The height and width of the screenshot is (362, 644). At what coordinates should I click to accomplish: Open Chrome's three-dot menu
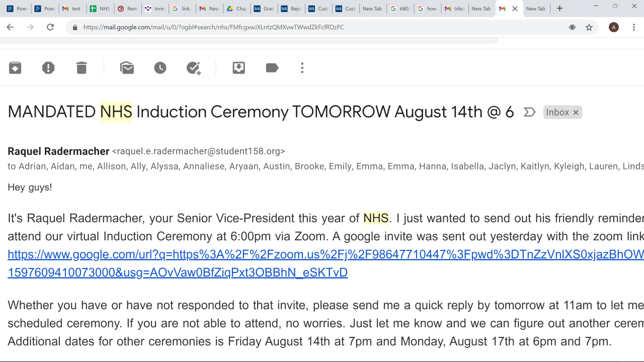tap(634, 27)
